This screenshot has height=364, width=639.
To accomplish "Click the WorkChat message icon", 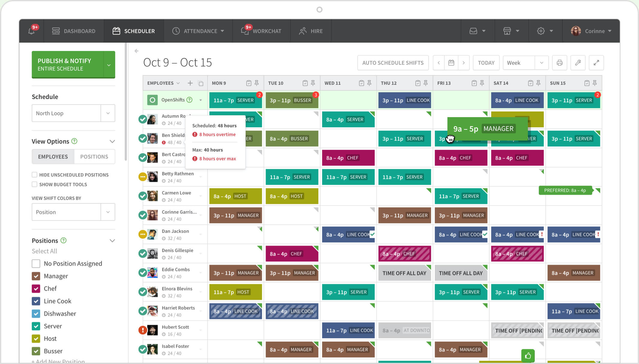I will [245, 31].
